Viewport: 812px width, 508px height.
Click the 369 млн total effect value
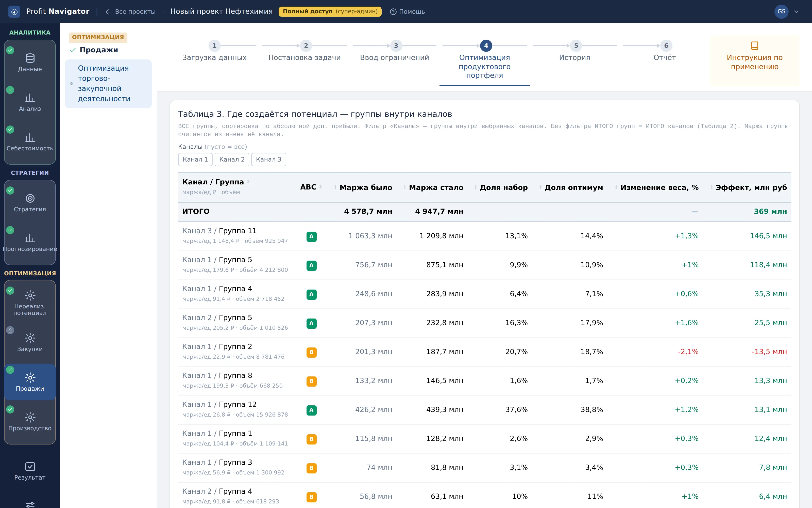pos(770,211)
